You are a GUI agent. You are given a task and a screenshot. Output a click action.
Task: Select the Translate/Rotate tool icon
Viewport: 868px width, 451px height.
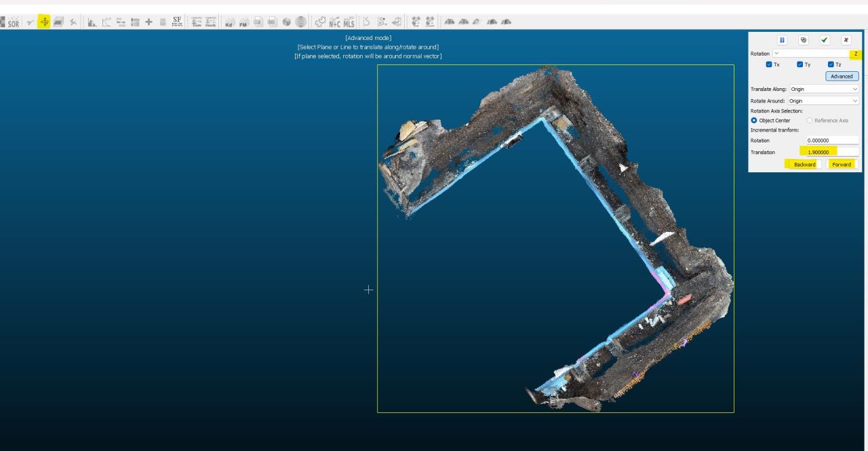44,22
